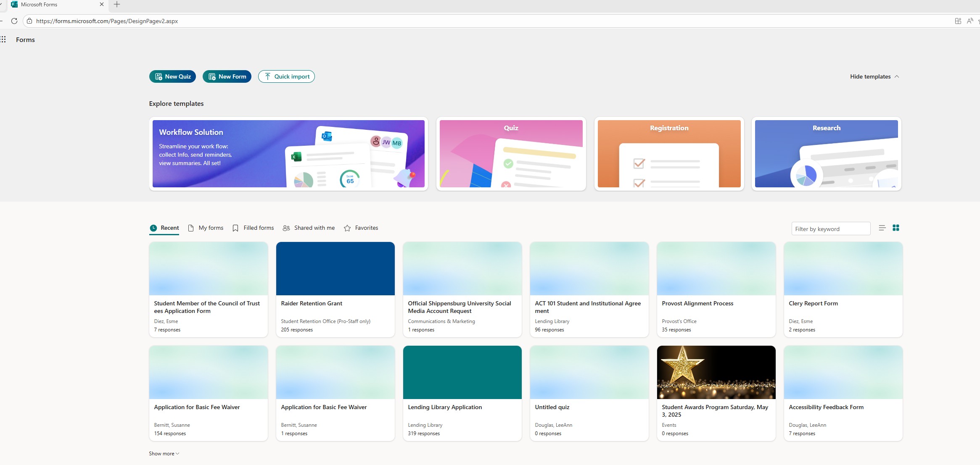Screen dimensions: 980x465
Task: Click the New Form button
Action: [x=227, y=76]
